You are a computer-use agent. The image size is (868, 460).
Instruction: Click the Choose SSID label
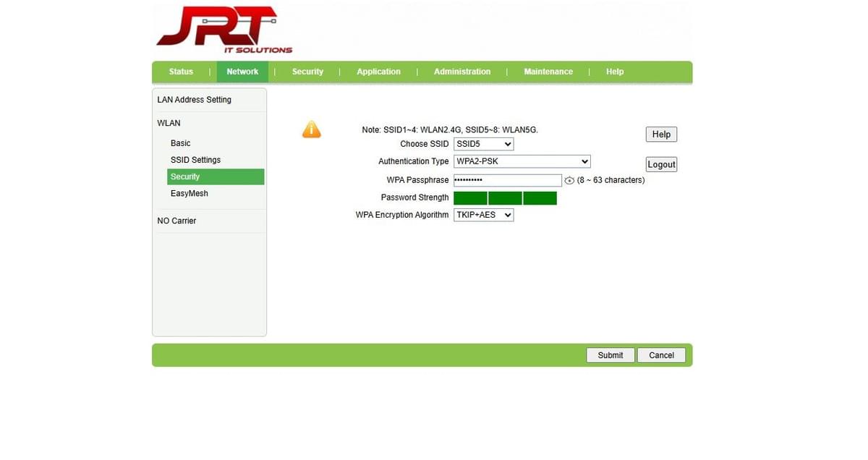pos(425,144)
